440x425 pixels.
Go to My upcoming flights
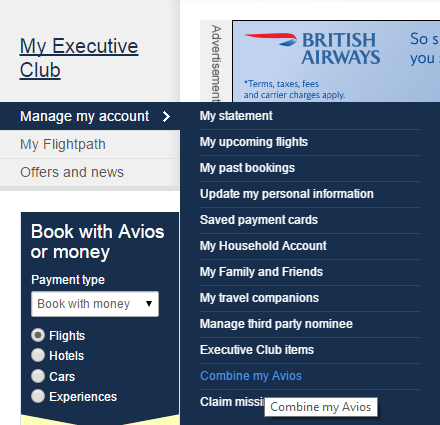click(254, 142)
